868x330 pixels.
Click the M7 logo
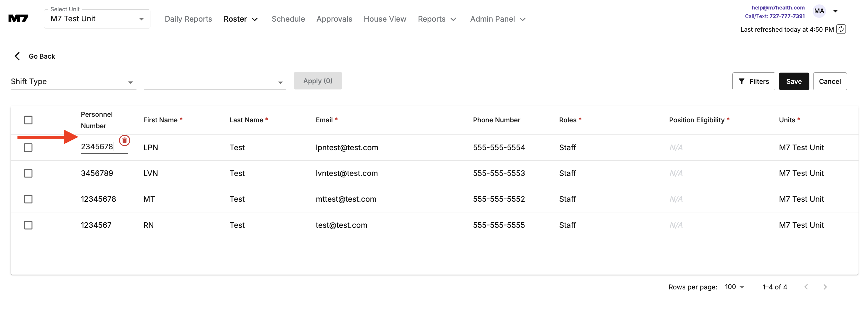(x=18, y=19)
